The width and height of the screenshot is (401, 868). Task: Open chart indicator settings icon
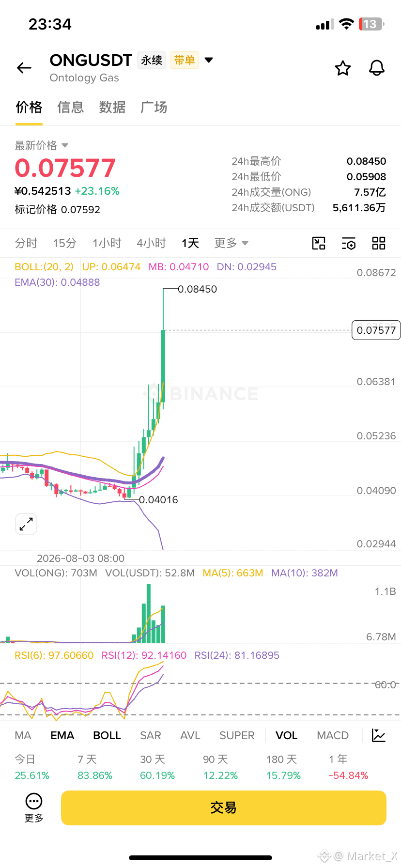coord(349,243)
